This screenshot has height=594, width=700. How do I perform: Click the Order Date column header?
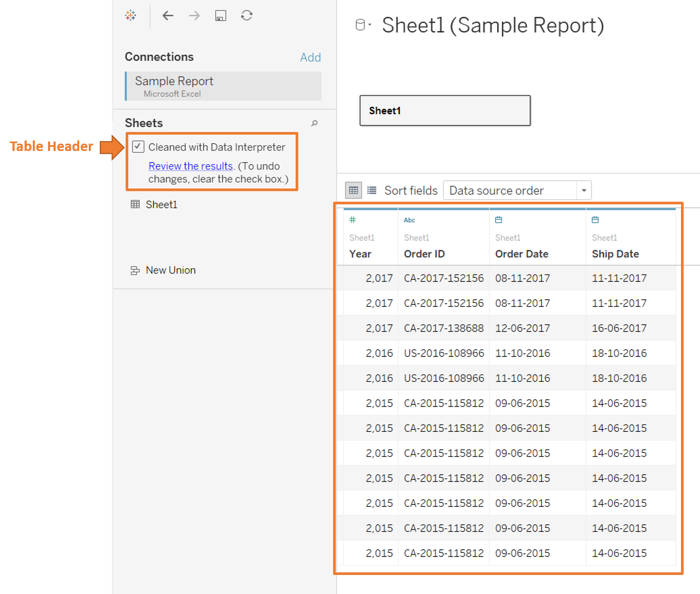point(522,254)
